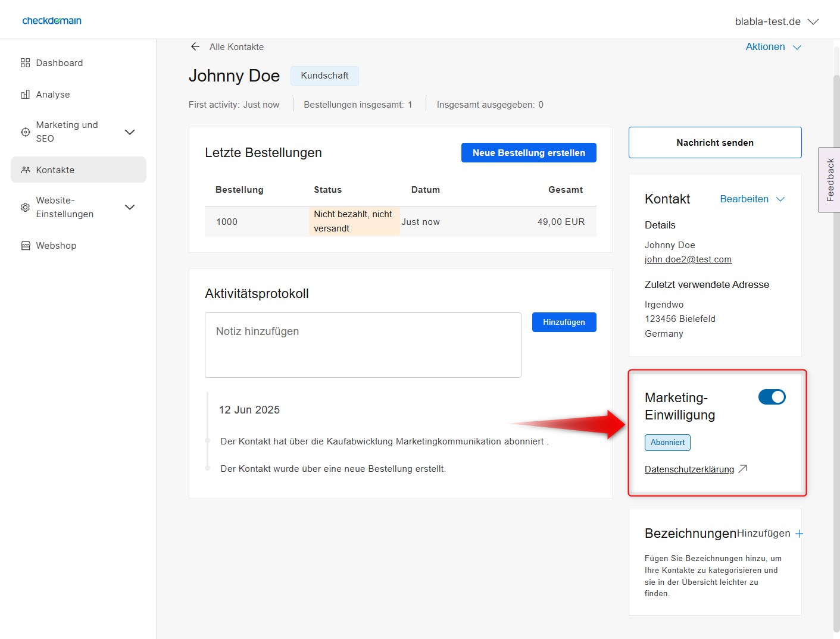The width and height of the screenshot is (840, 639).
Task: Open the Datenschutzerklärung link
Action: (689, 469)
